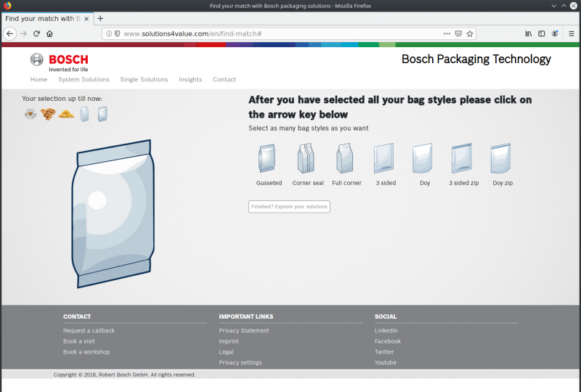The image size is (581, 392).
Task: Select the 3 sided zip bag
Action: (463, 158)
